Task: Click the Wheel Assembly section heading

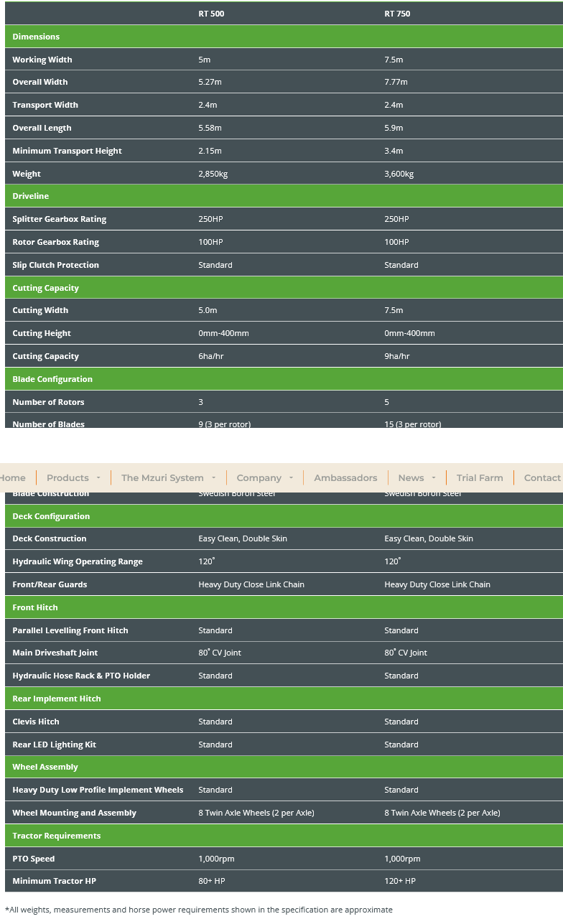Action: click(x=45, y=767)
